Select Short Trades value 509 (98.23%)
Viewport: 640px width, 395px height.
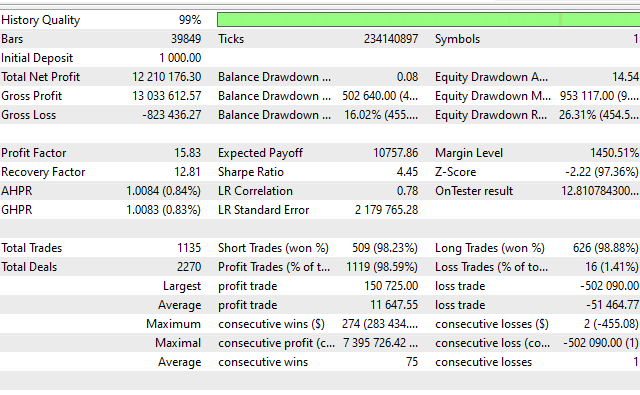(385, 248)
